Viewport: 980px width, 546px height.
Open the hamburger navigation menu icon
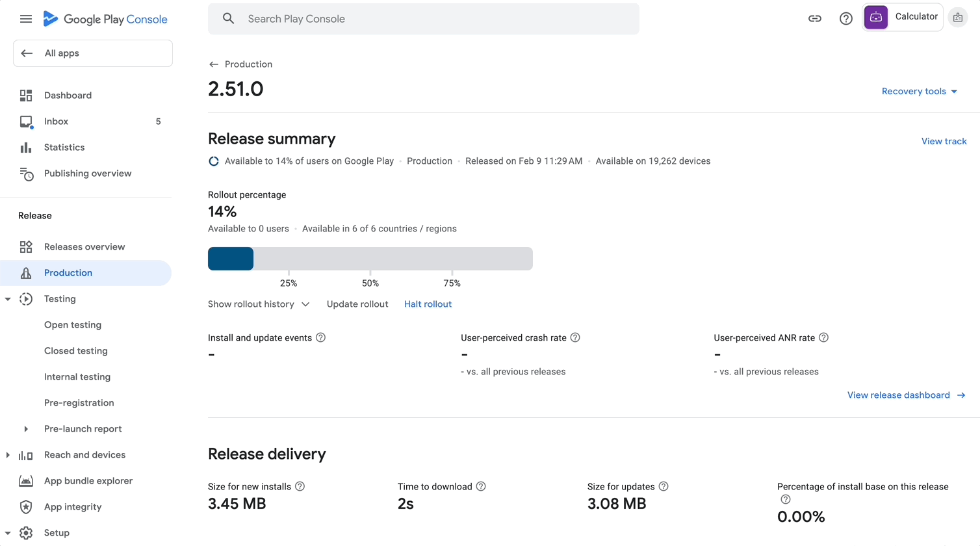click(x=26, y=19)
